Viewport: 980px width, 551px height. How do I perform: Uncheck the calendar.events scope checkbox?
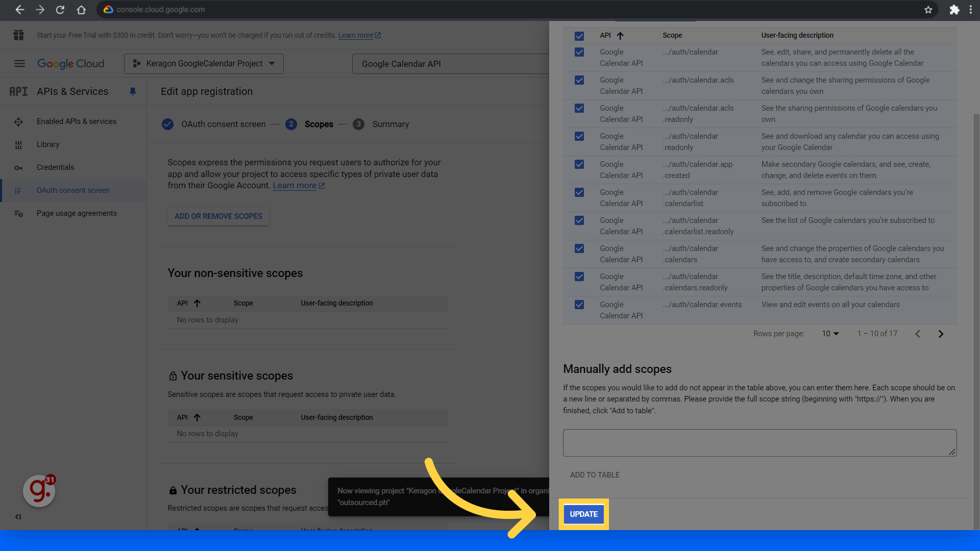579,305
